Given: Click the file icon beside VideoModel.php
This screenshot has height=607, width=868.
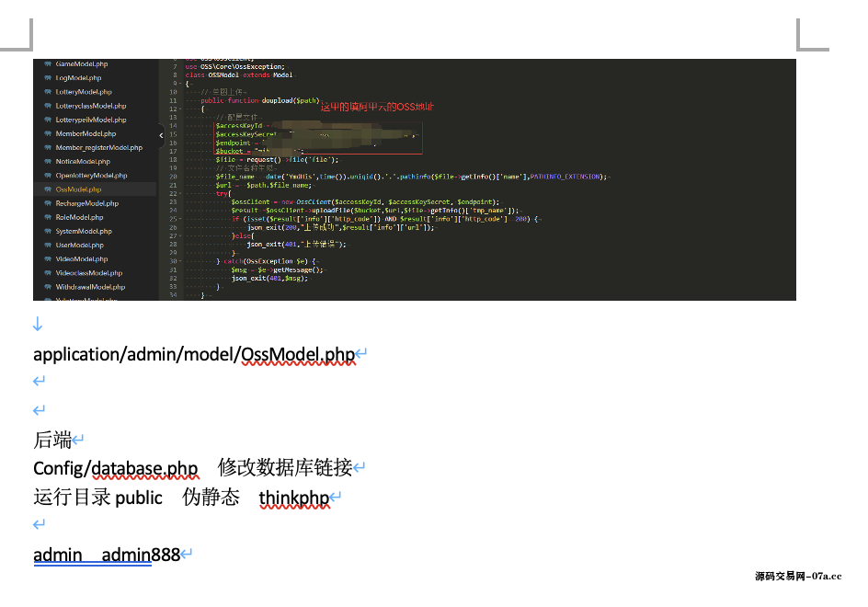Looking at the screenshot, I should click(x=46, y=259).
